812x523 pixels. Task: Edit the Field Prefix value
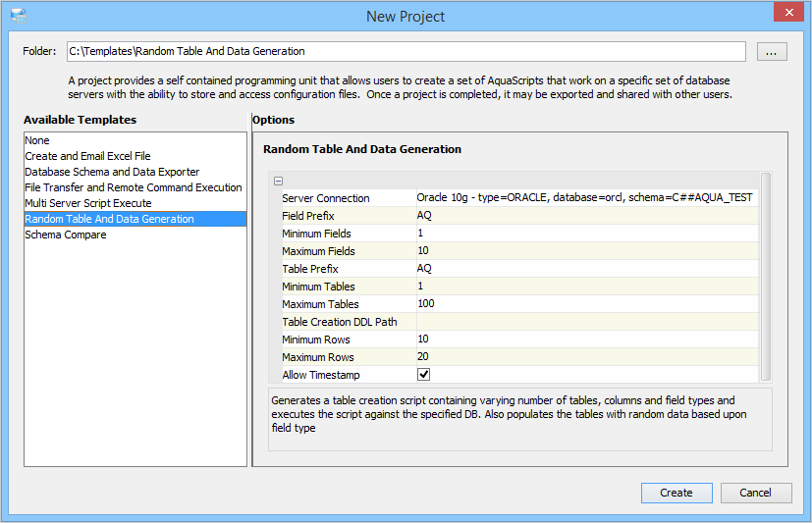tap(586, 216)
